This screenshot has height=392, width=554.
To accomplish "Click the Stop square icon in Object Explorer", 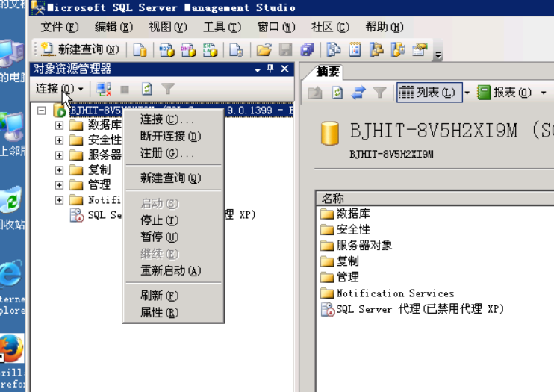I will [x=125, y=90].
